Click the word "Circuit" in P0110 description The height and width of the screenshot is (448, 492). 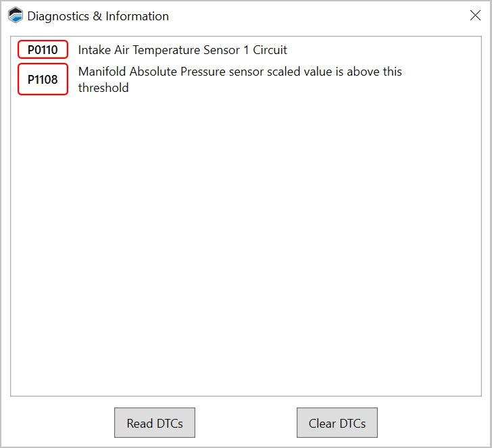click(270, 50)
